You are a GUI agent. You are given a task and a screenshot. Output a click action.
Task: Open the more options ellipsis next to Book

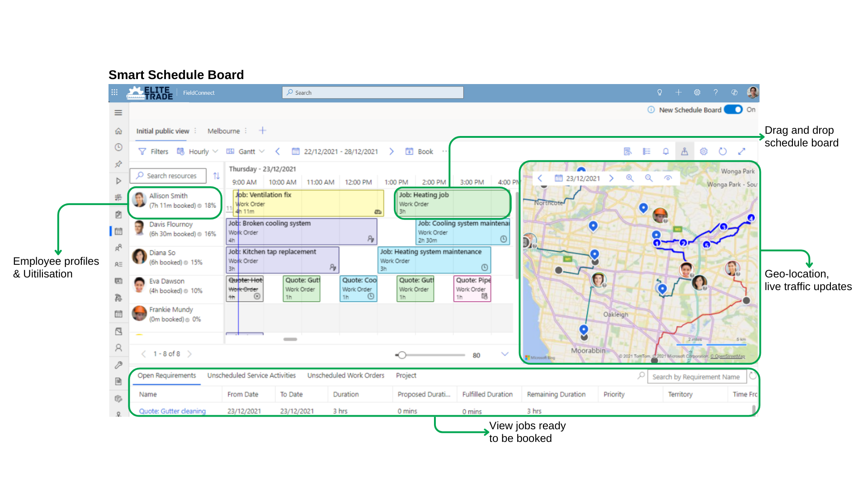[x=444, y=151]
